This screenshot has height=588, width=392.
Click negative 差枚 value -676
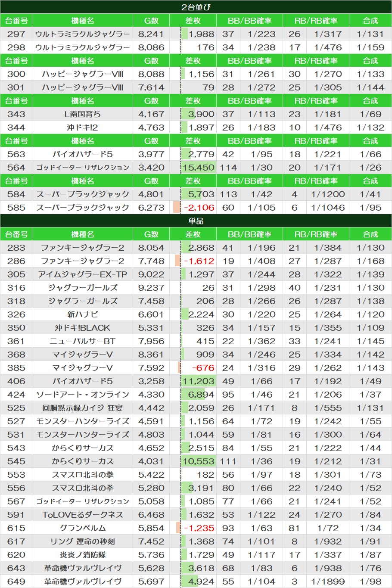[203, 368]
